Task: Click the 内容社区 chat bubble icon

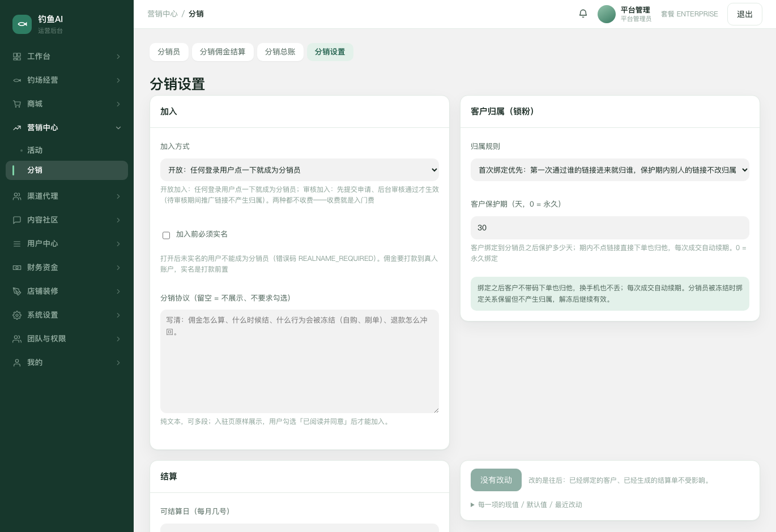Action: coord(17,220)
